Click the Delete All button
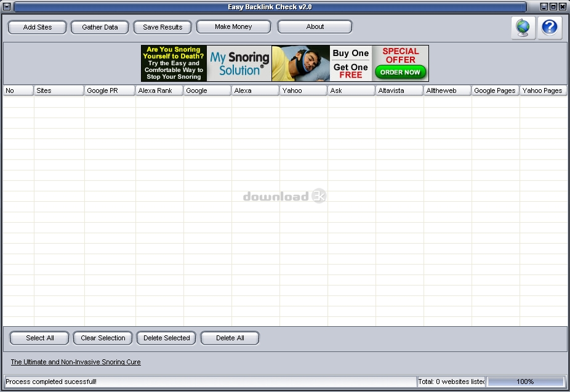The width and height of the screenshot is (570, 392). (230, 338)
